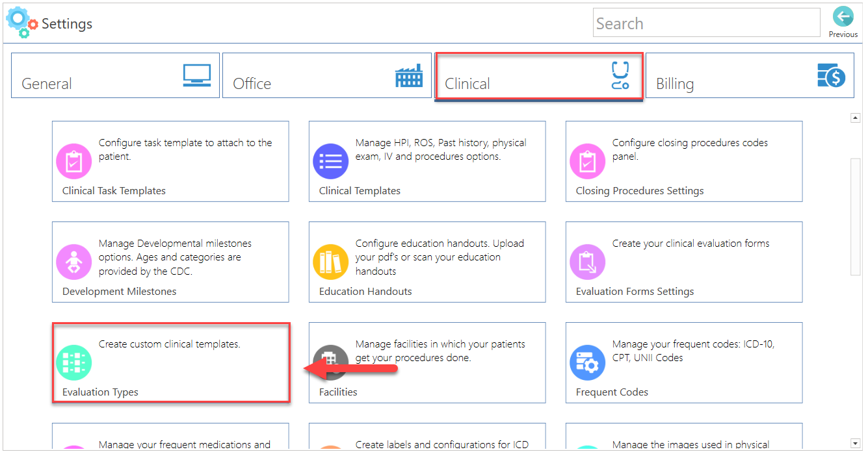Viewport: 868px width, 454px height.
Task: Click 'Create labels and configurations for ICD' card
Action: 427,436
